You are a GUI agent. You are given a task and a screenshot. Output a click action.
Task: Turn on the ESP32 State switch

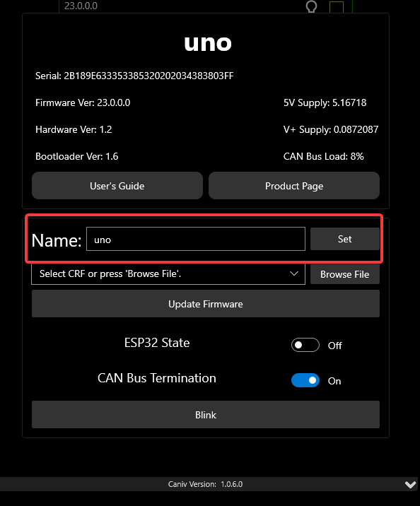(305, 345)
